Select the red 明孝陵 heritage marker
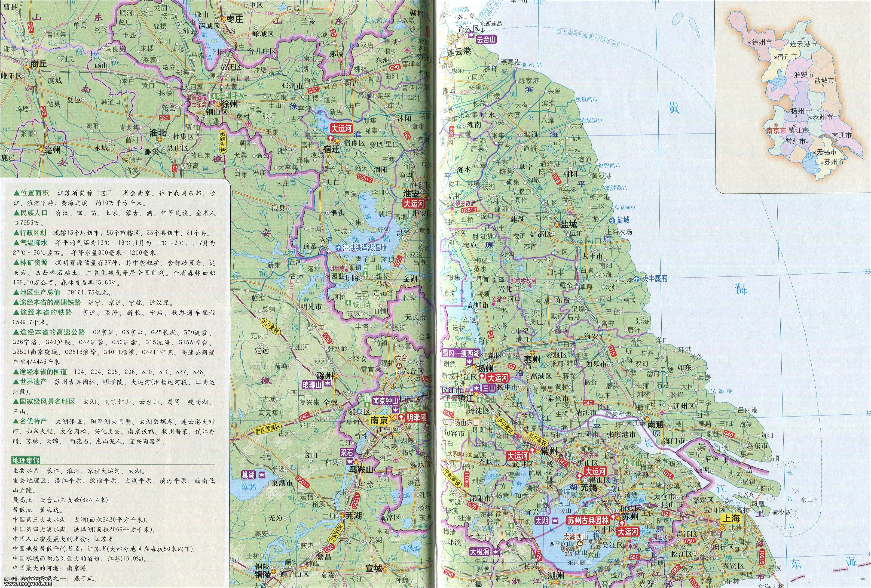871x588 pixels. 416,417
